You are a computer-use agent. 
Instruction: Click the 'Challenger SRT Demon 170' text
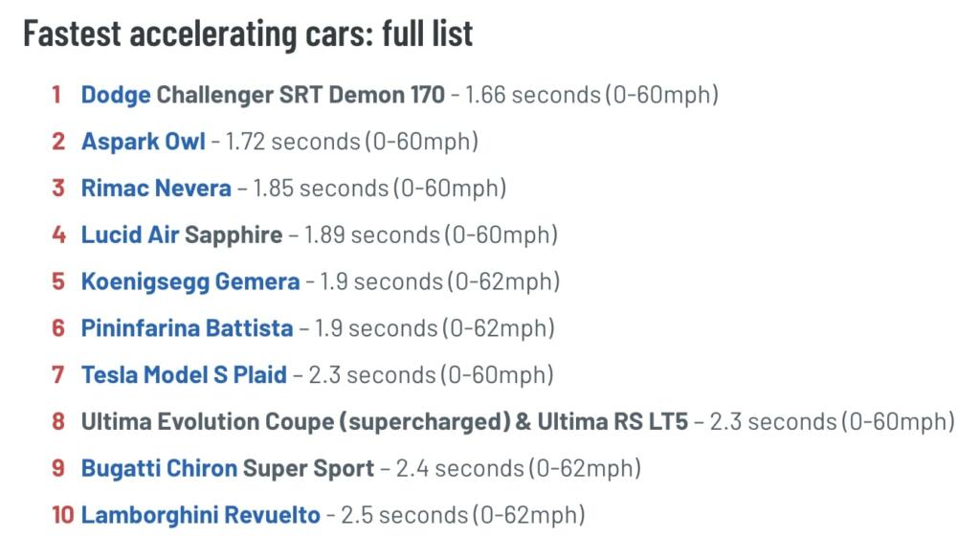click(x=301, y=95)
